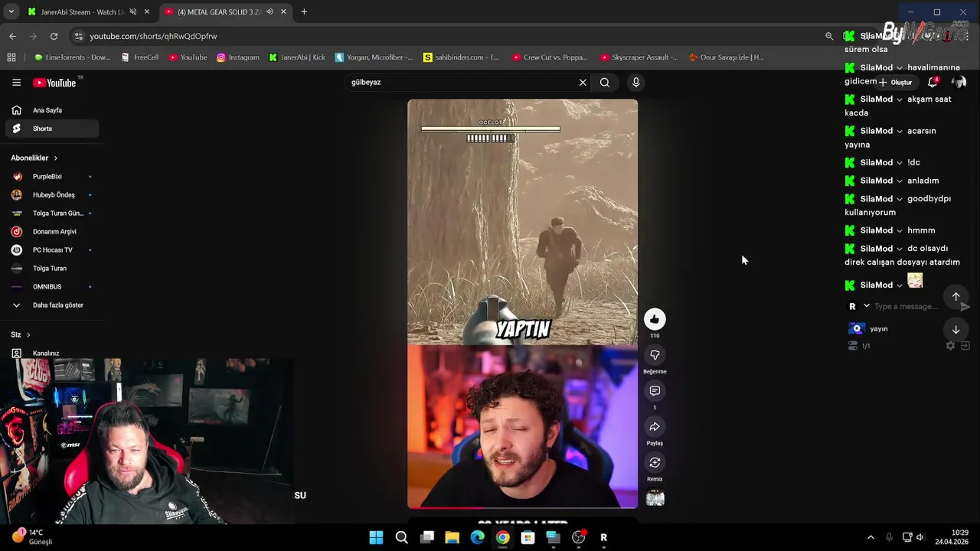
Task: Open PC Hocası TV channel
Action: click(x=52, y=250)
